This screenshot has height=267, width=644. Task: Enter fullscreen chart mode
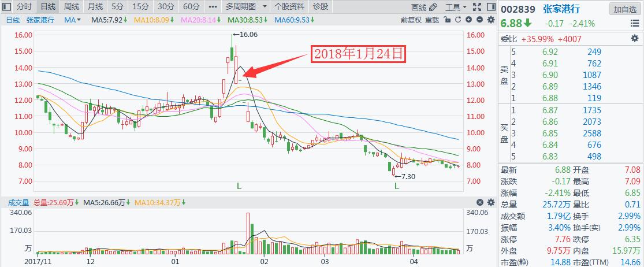click(x=477, y=7)
